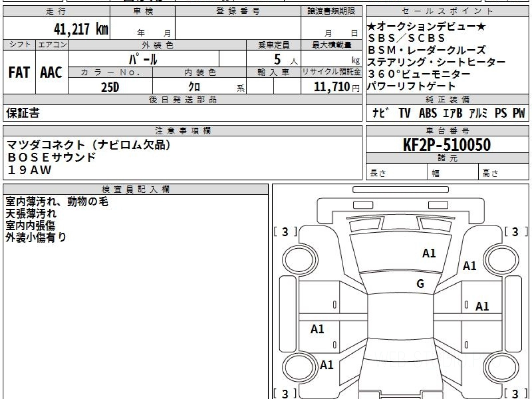Select the PS equipment item
Viewport: 532px width, 399px height.
[501, 113]
